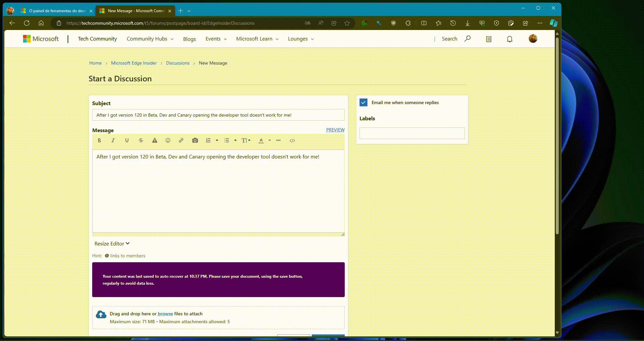Insert a hyperlink using the link icon
Screen dimensions: 644x341
(181, 140)
